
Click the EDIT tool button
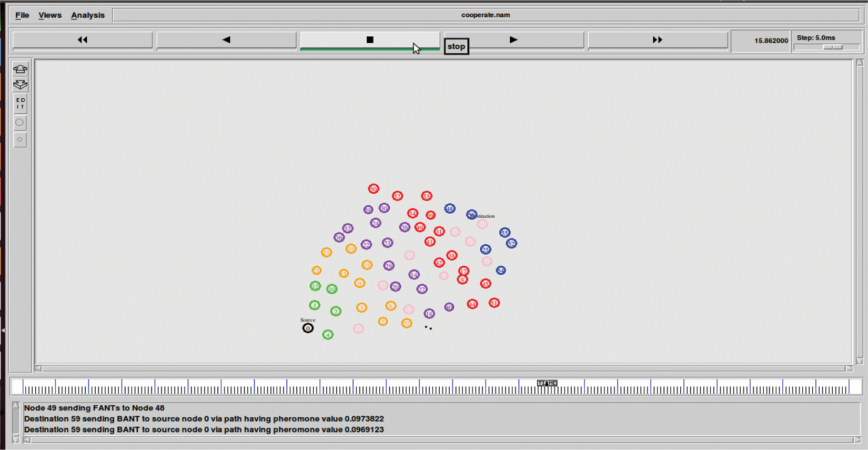[20, 104]
